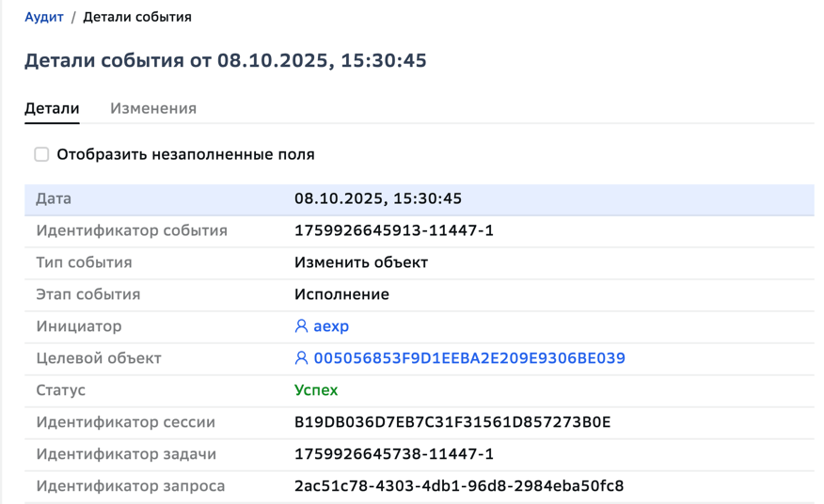Click the Инициатор label

point(79,326)
